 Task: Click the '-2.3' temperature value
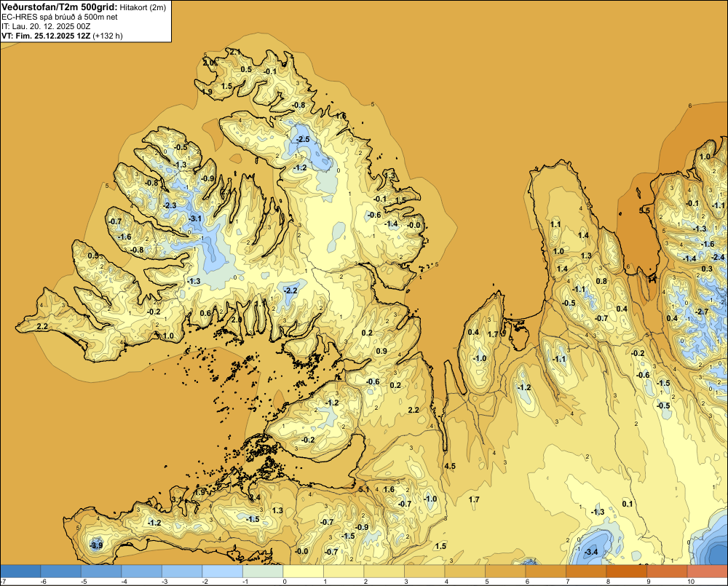pyautogui.click(x=170, y=205)
